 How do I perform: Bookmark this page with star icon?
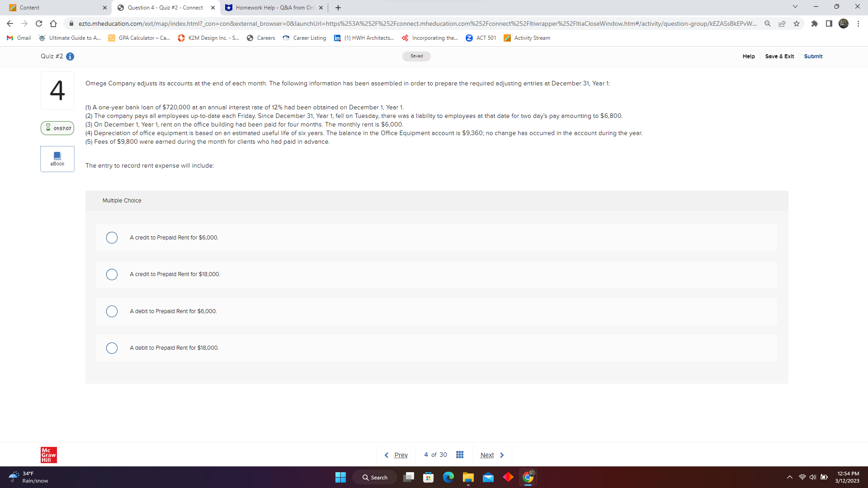[797, 23]
